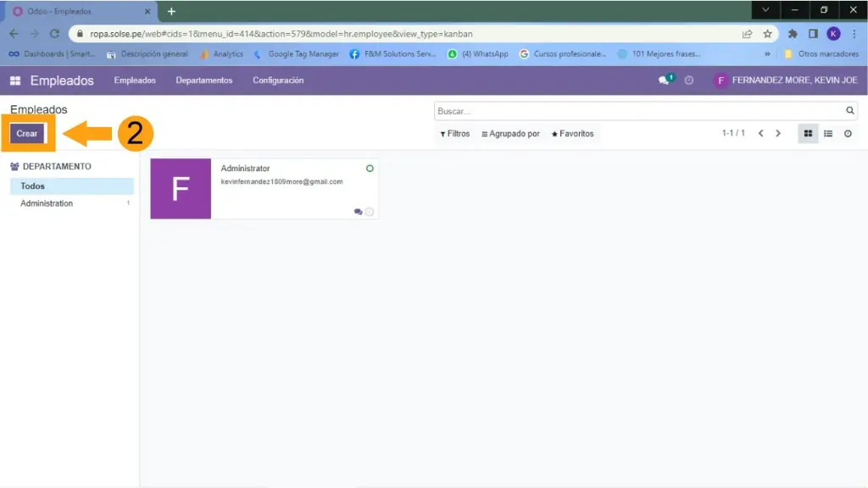This screenshot has width=868, height=488.
Task: Open the Configuración menu
Action: click(x=278, y=80)
